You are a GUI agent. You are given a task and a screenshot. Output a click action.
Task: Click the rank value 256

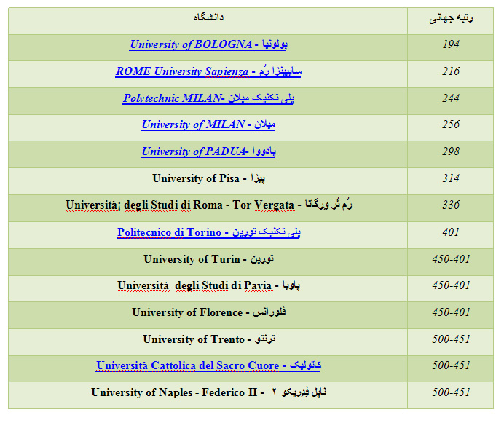click(451, 124)
